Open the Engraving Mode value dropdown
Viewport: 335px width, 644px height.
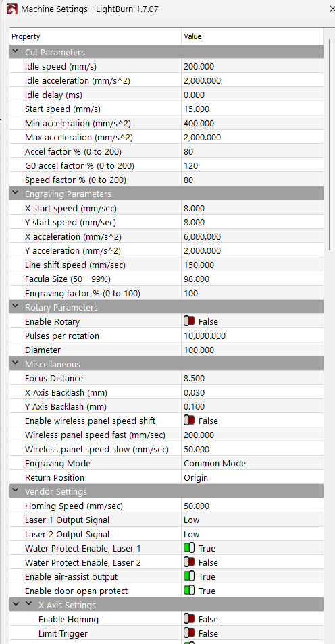[253, 463]
